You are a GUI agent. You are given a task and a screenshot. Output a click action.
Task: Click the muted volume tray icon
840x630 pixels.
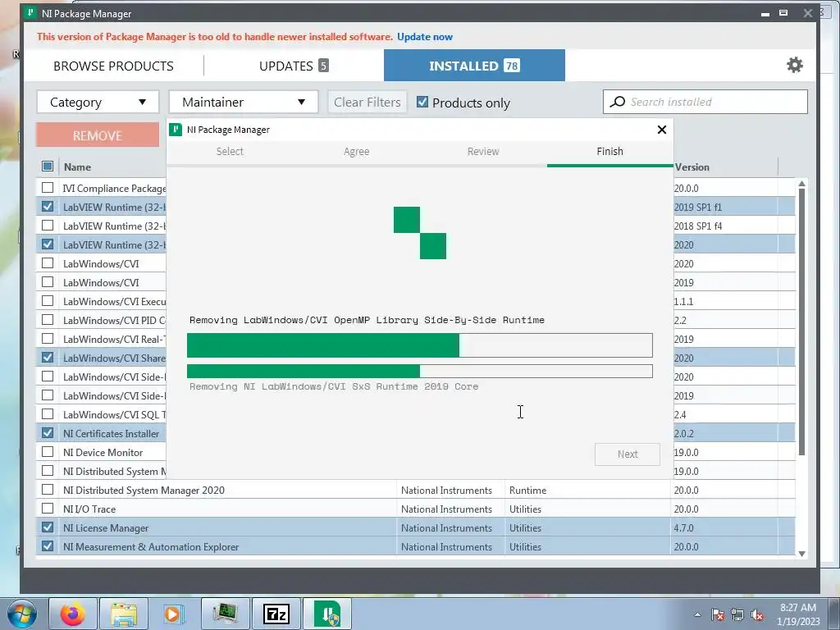point(757,614)
